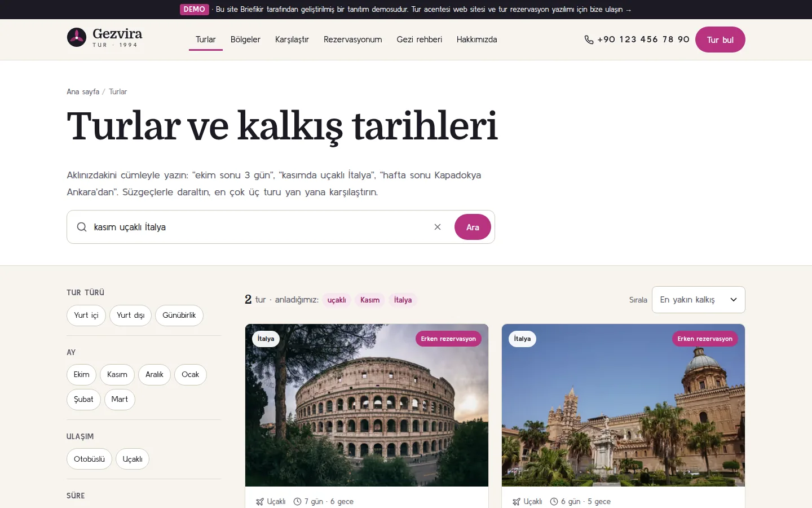Screen dimensions: 812x508
Task: Toggle the Yurt dışı tour type filter
Action: click(131, 316)
